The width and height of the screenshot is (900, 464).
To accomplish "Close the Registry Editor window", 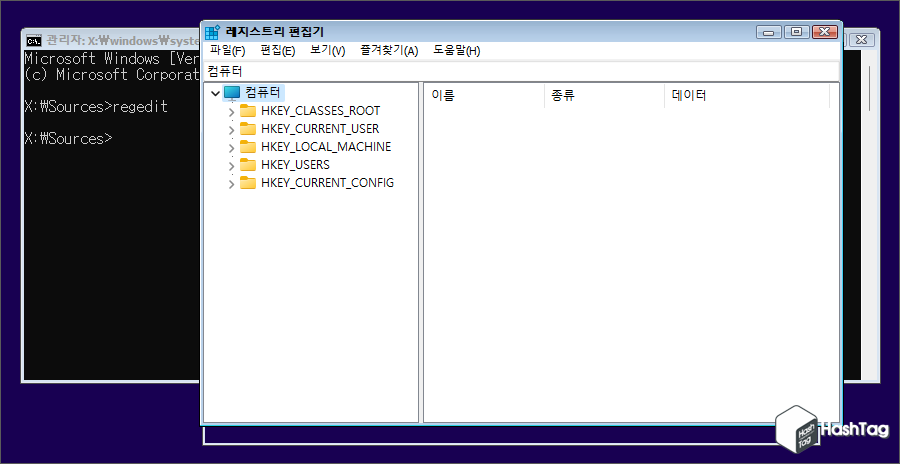I will tap(824, 32).
